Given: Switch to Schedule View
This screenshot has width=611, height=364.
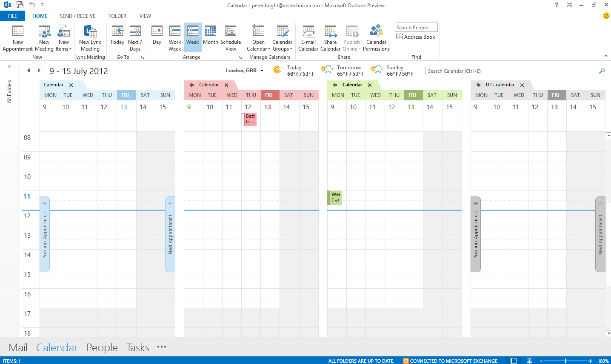Looking at the screenshot, I should (231, 38).
